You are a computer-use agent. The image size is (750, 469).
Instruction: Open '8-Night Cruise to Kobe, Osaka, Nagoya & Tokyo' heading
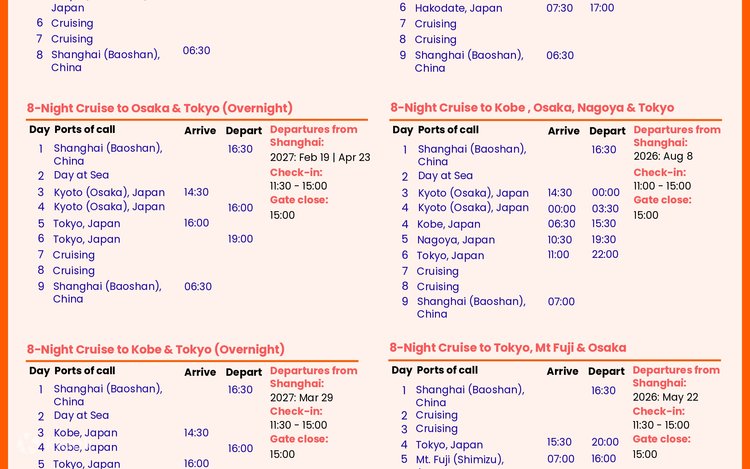click(x=532, y=108)
